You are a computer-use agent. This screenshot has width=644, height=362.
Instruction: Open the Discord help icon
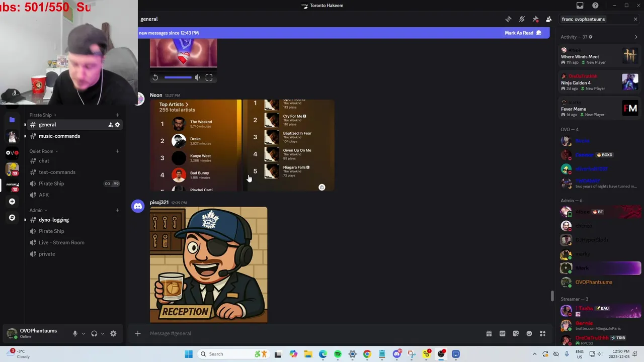point(595,6)
